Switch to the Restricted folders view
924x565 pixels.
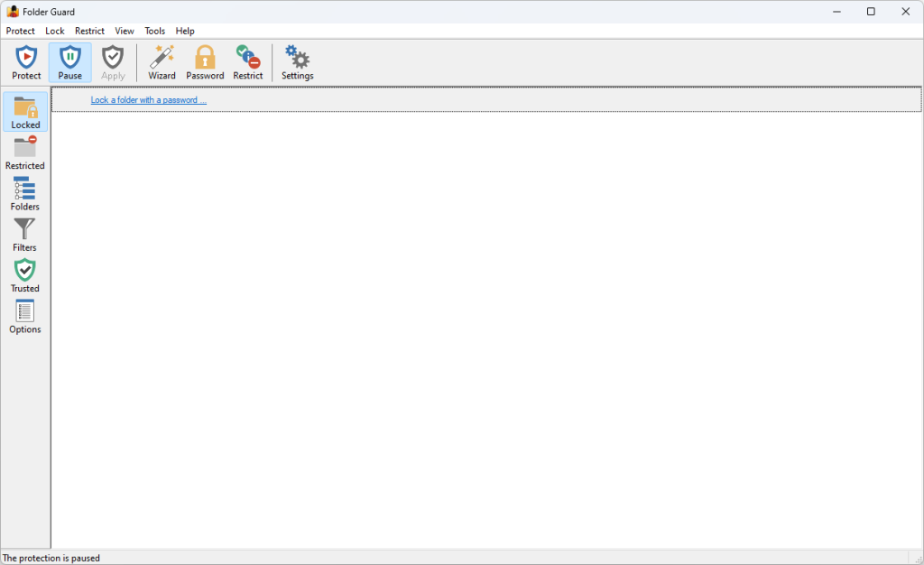pyautogui.click(x=24, y=150)
